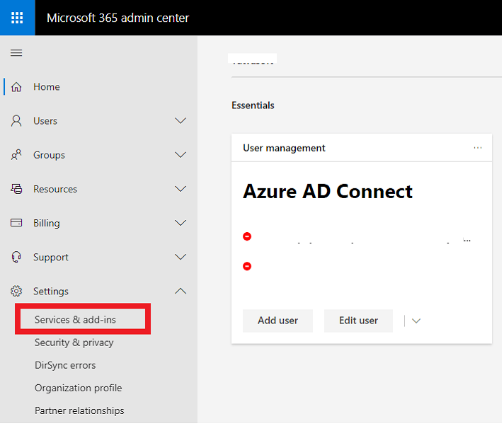The height and width of the screenshot is (426, 504).
Task: Open DirSync errors page
Action: (x=65, y=365)
